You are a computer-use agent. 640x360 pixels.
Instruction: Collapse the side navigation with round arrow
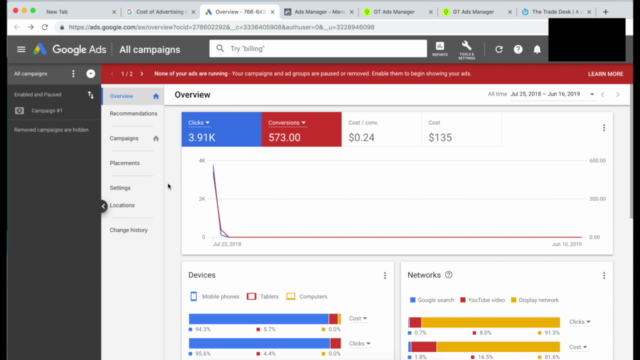point(103,206)
